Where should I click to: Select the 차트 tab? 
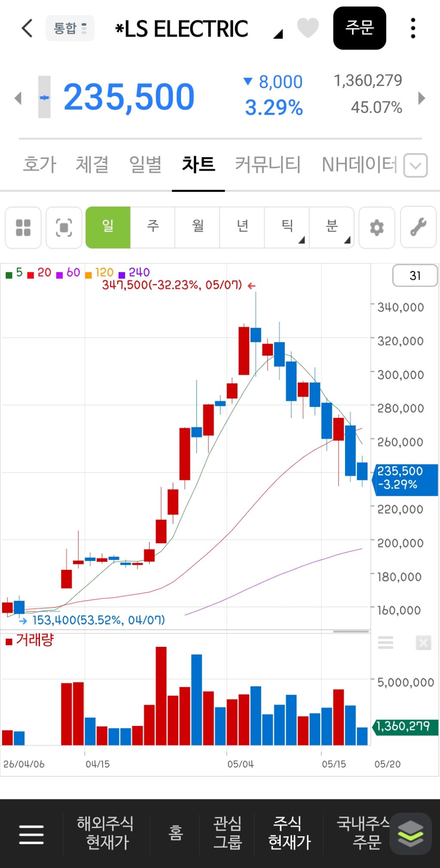[199, 164]
